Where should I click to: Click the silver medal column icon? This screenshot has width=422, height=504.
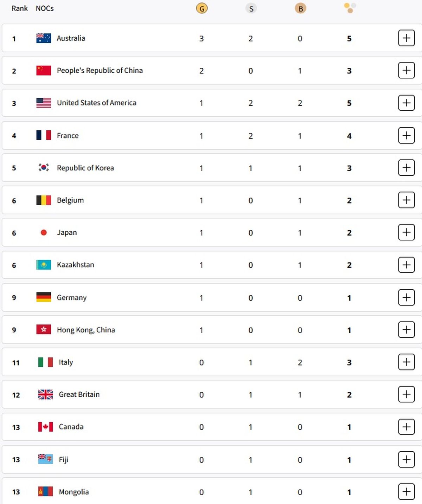tap(251, 8)
